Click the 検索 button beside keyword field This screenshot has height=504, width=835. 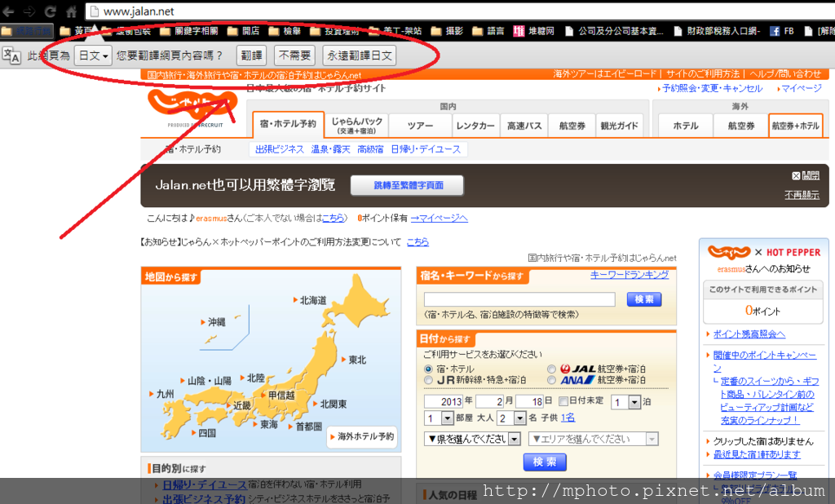tap(644, 299)
